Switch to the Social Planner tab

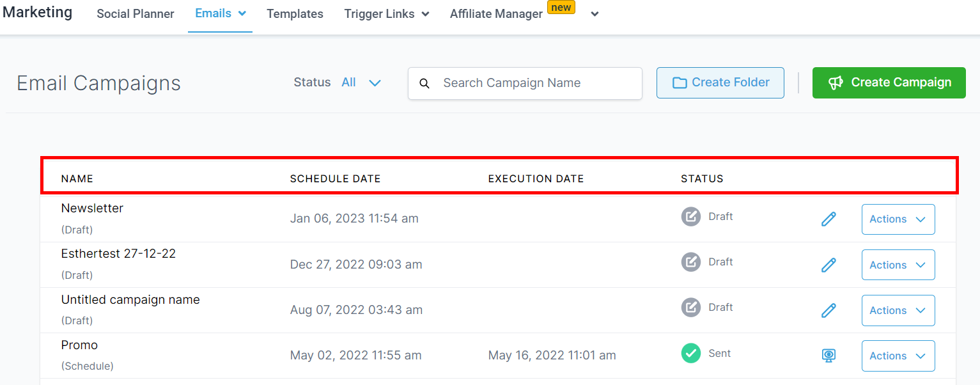point(136,14)
